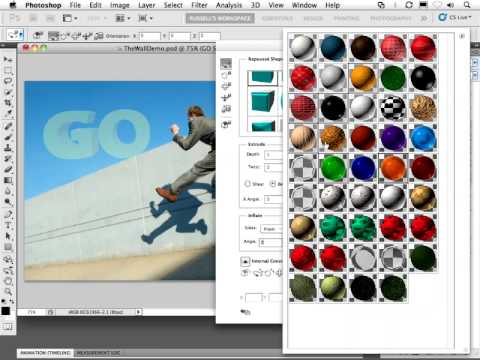Choose the checkerboard-pattern material sphere
Image resolution: width=480 pixels, height=360 pixels.
coord(393,108)
